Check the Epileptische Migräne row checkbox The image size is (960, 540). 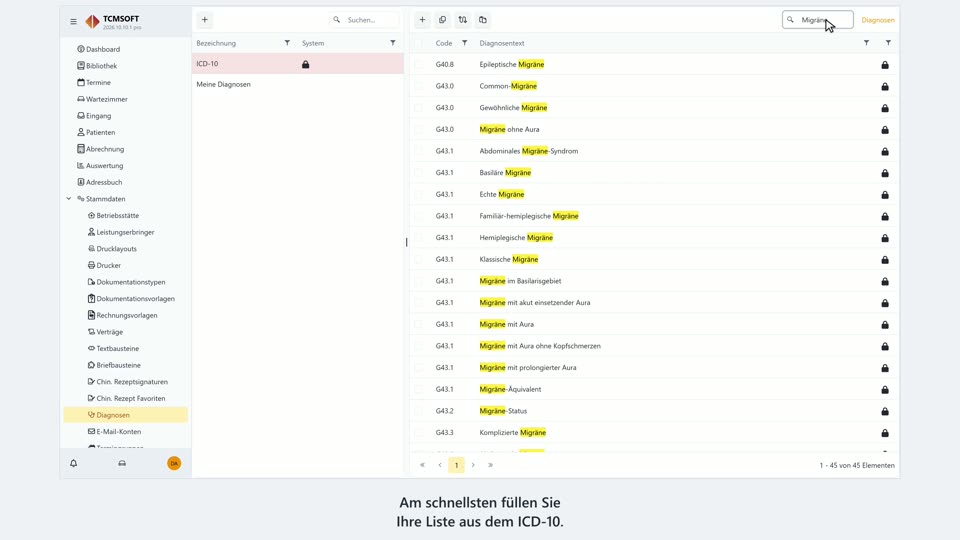coord(419,64)
